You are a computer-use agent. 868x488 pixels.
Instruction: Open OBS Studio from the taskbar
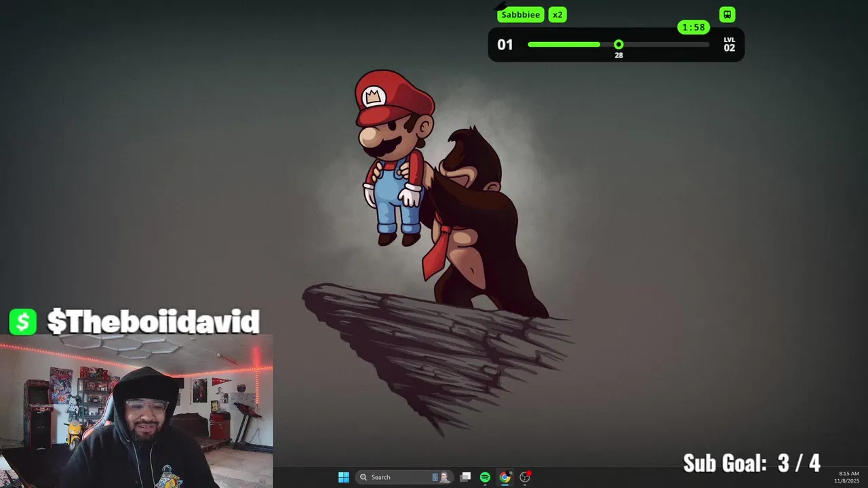coord(525,477)
